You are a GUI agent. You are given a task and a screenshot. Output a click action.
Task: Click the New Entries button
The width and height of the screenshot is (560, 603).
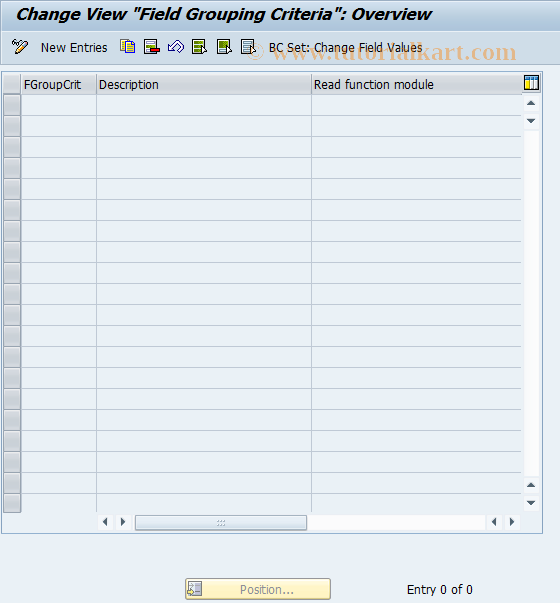tap(74, 48)
